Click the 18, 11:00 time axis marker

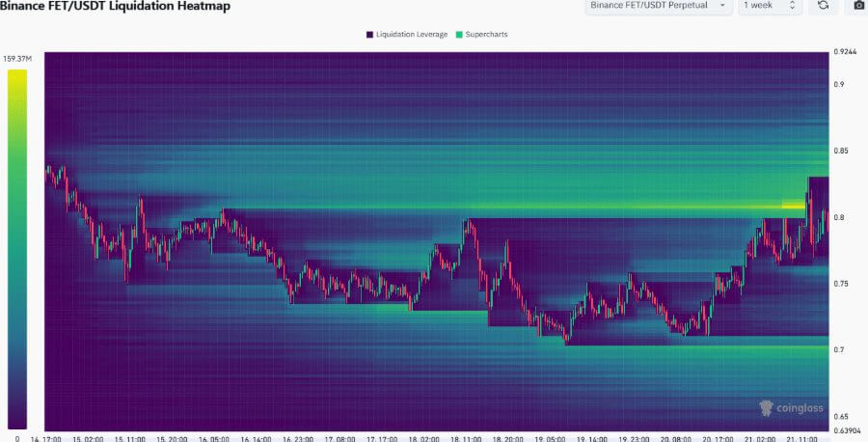point(466,437)
